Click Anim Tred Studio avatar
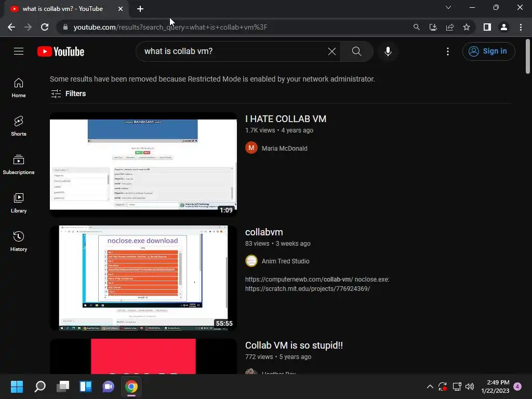The height and width of the screenshot is (399, 532). (x=251, y=261)
